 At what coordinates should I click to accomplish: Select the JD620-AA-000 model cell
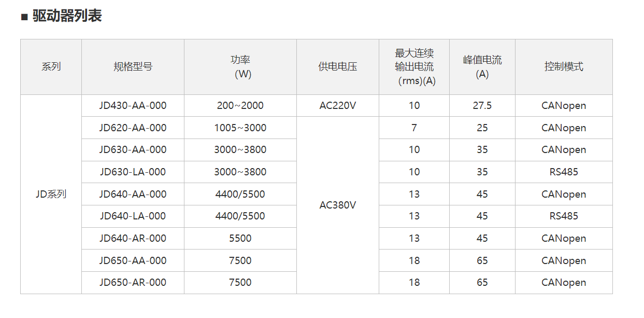(133, 128)
